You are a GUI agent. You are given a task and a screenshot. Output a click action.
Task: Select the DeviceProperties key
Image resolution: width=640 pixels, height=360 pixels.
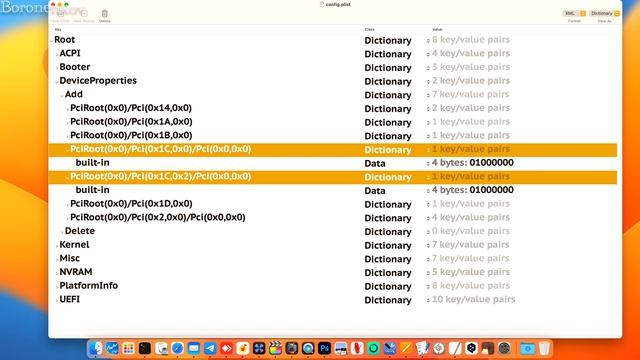pyautogui.click(x=98, y=80)
